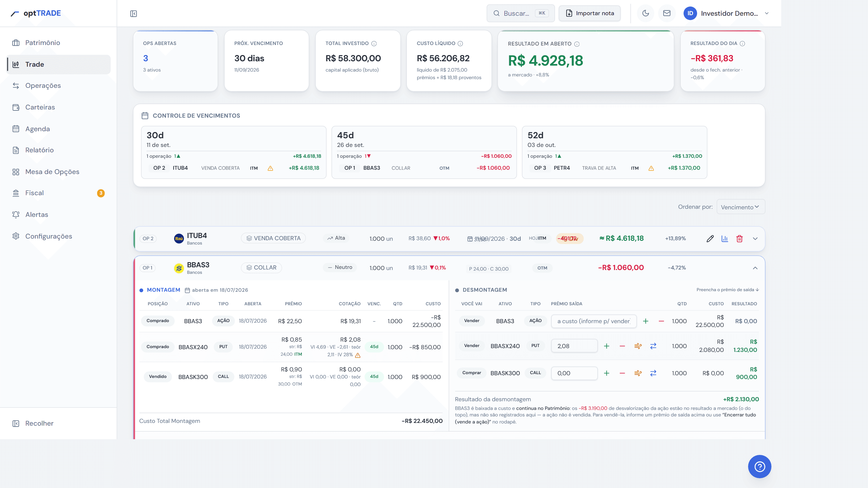This screenshot has height=488, width=868.
Task: Click the Importar nota button
Action: [x=590, y=13]
